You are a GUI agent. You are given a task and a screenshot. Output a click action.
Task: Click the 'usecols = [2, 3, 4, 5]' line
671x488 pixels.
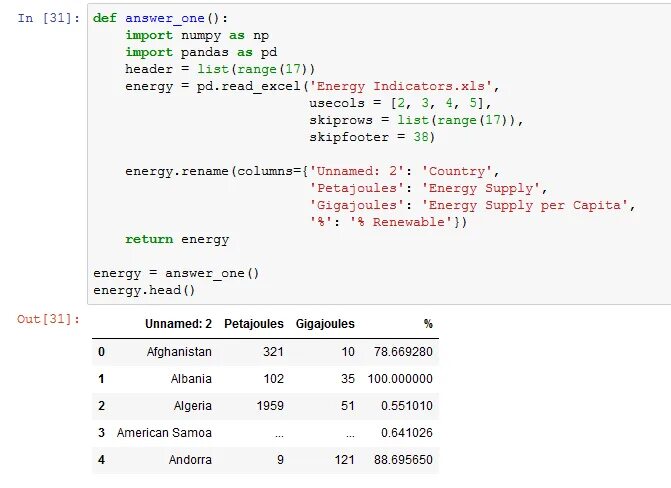click(400, 103)
